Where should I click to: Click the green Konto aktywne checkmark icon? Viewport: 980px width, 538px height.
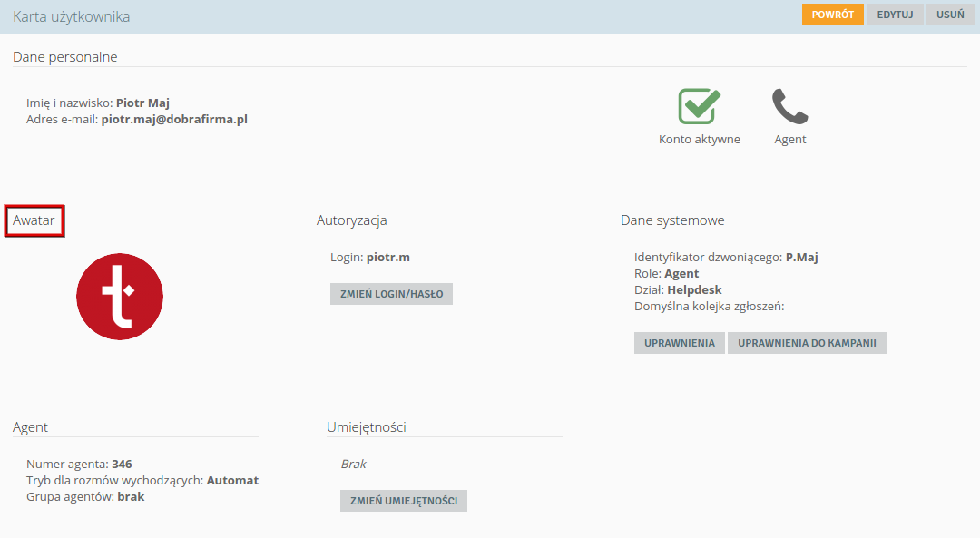pyautogui.click(x=699, y=106)
